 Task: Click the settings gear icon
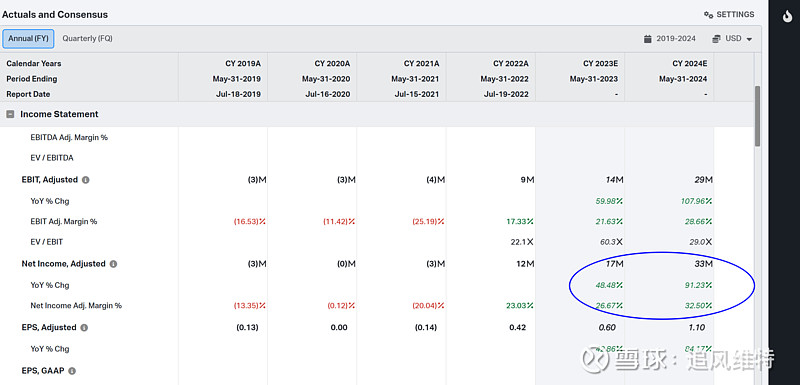pyautogui.click(x=708, y=15)
